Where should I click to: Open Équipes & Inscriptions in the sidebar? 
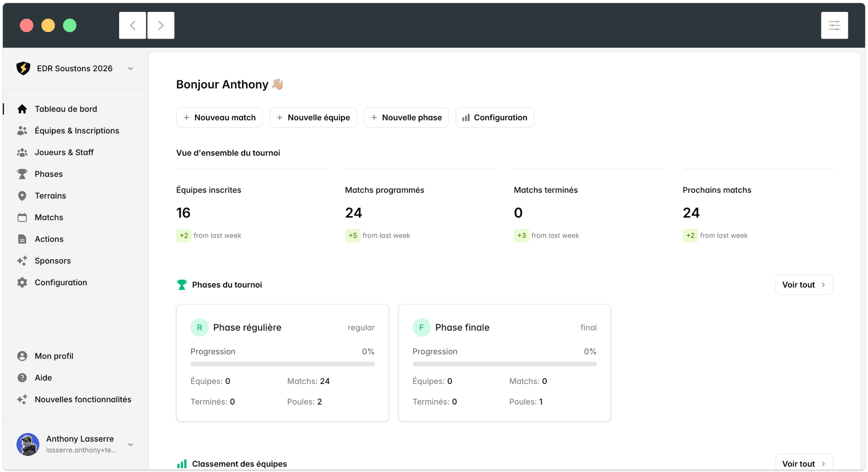77,131
